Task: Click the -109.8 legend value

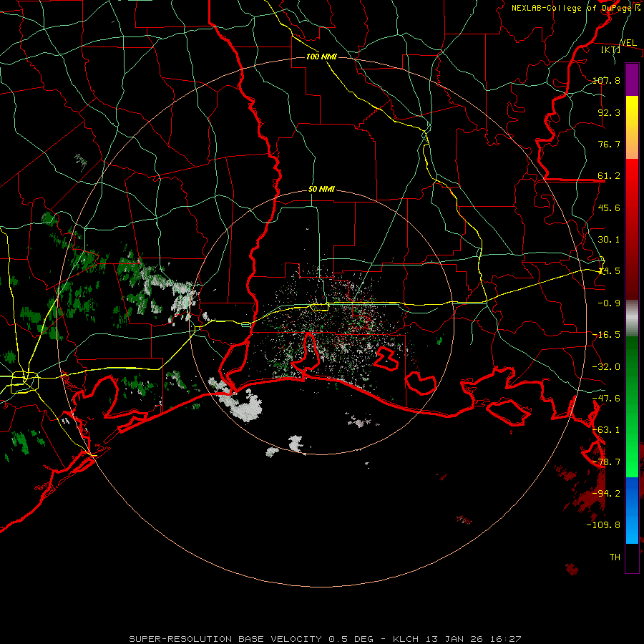Action: coord(603,525)
